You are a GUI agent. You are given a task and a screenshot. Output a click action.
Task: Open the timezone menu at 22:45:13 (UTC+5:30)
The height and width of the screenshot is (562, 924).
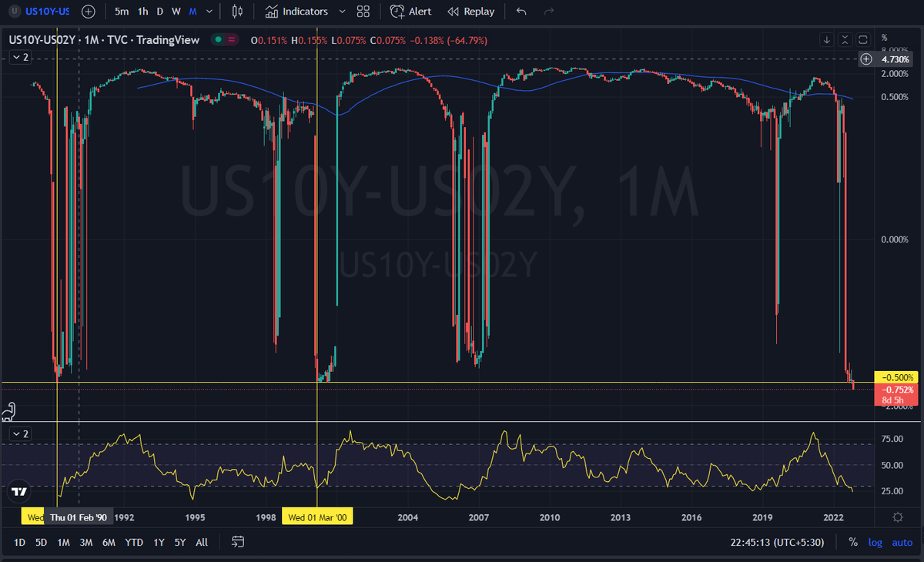click(777, 542)
